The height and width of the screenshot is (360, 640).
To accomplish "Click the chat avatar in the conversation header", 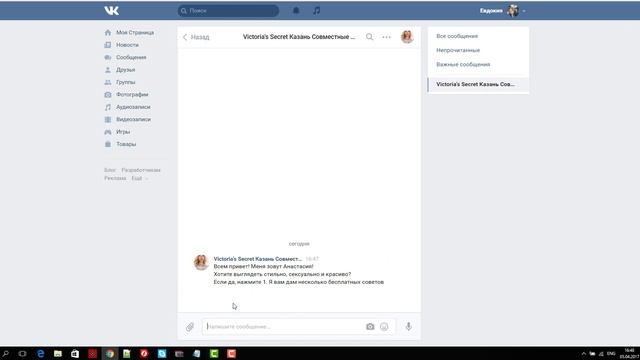I will 407,37.
